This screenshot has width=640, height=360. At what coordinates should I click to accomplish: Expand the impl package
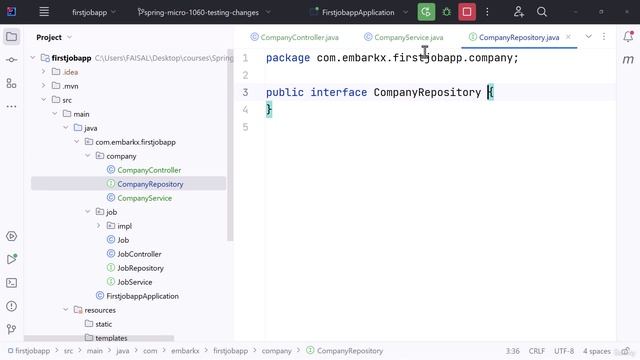tap(99, 226)
